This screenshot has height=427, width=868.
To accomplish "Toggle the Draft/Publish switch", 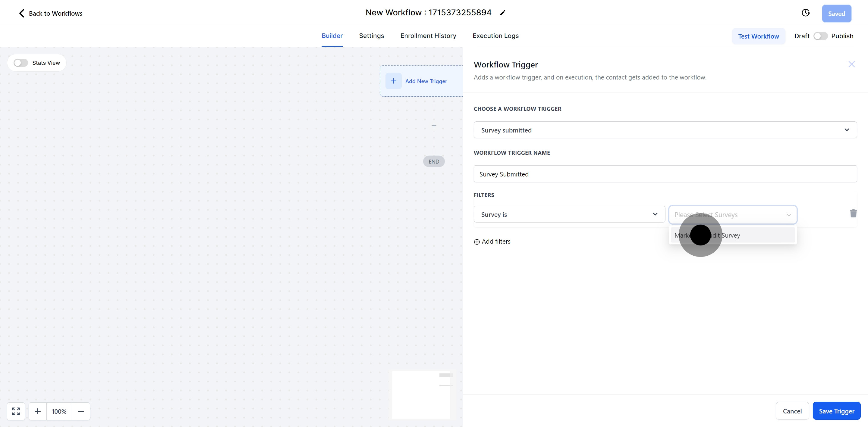I will 820,36.
